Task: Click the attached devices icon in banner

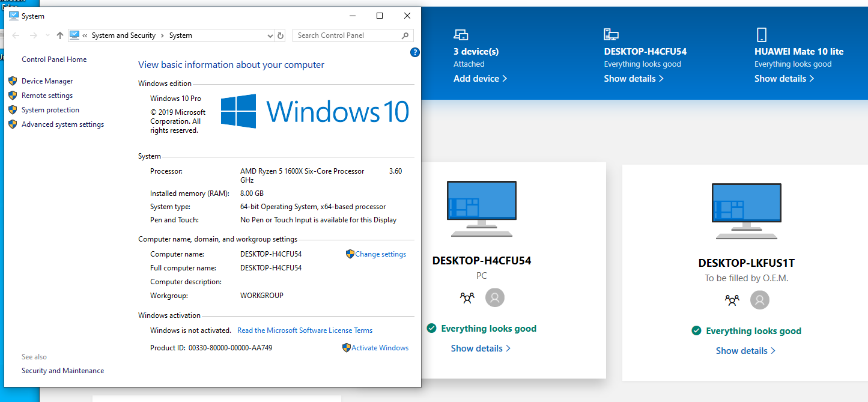Action: (x=461, y=34)
